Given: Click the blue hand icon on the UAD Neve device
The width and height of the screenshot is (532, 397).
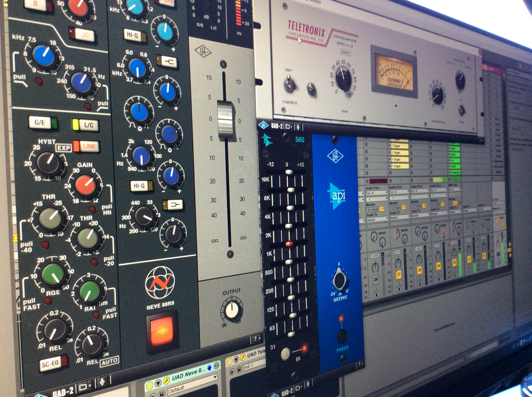Looking at the screenshot, I should 209,367.
